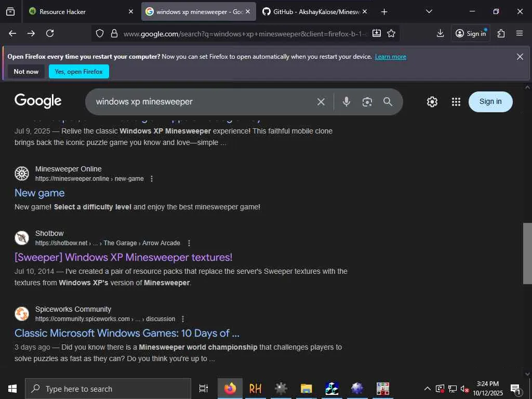Image resolution: width=532 pixels, height=399 pixels.
Task: Click the Google Sign in button
Action: [x=490, y=101]
